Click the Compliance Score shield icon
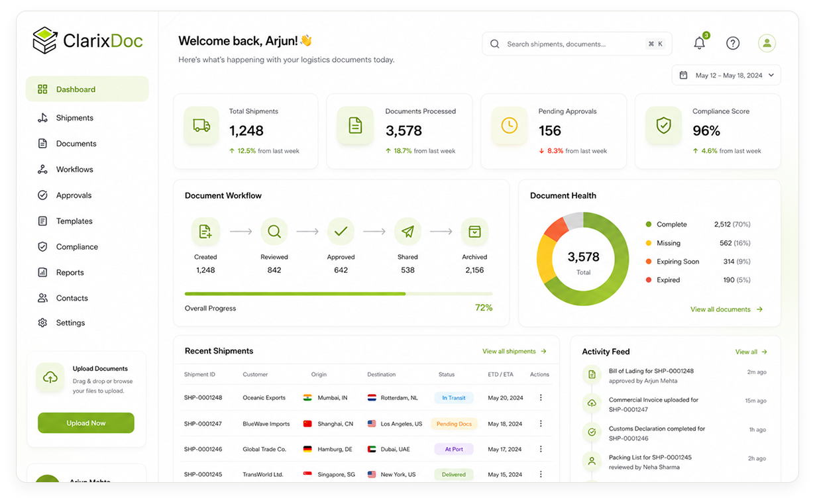 (x=663, y=125)
